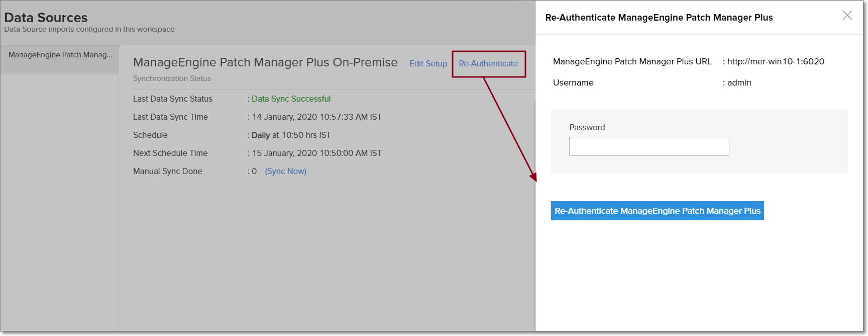Image resolution: width=868 pixels, height=336 pixels.
Task: Click the Data Sync Successful status text
Action: point(291,99)
